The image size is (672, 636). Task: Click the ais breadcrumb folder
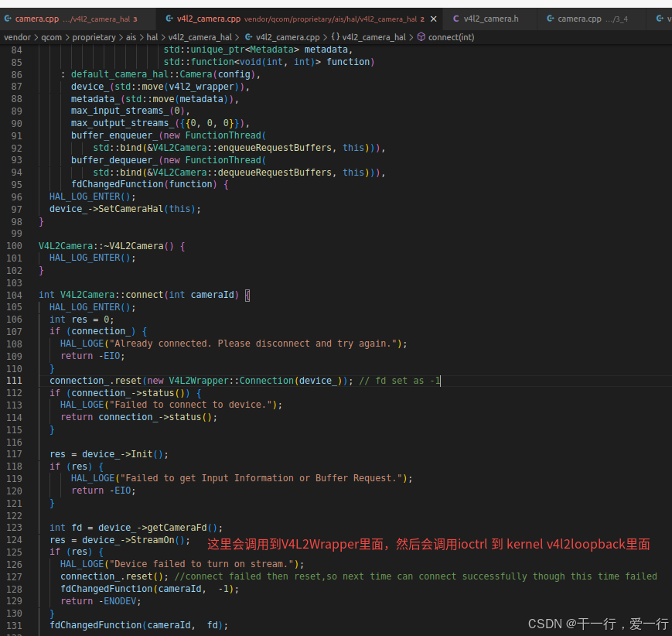(131, 37)
